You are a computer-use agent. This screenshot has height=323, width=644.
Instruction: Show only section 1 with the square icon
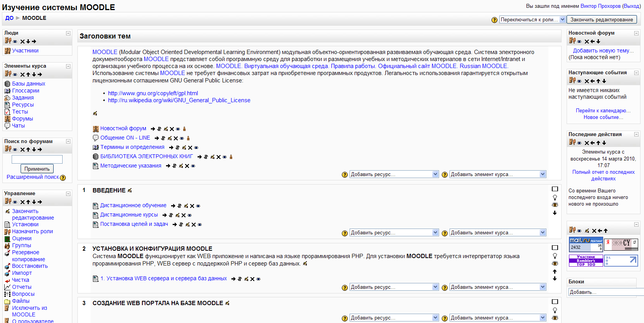click(x=555, y=189)
